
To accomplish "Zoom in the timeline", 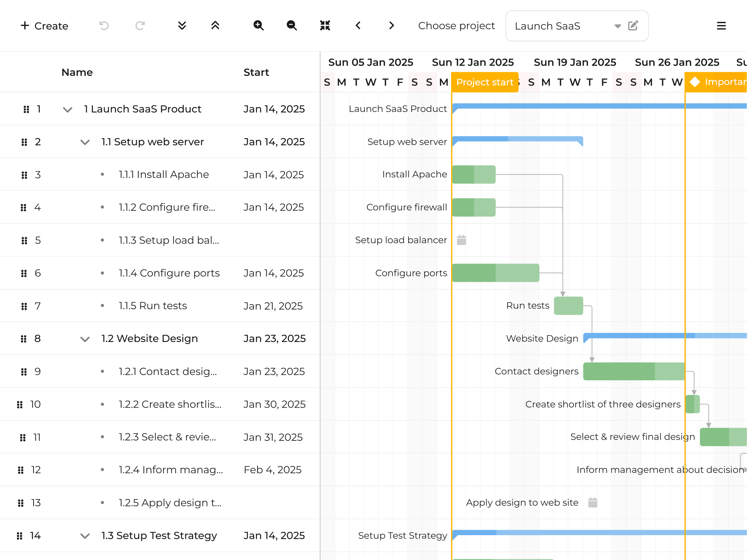I will tap(259, 26).
